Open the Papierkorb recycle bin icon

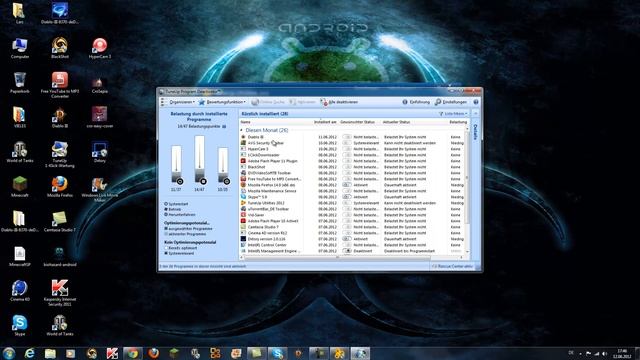20,83
